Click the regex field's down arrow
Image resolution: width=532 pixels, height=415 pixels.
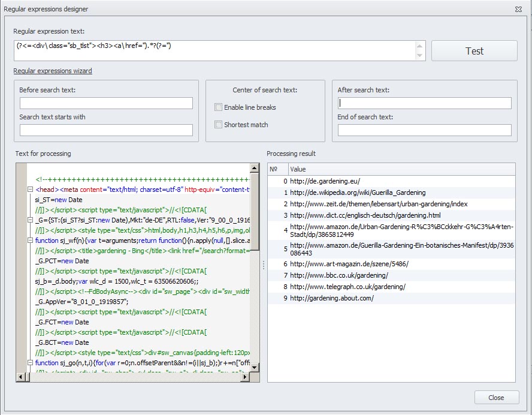click(x=420, y=55)
